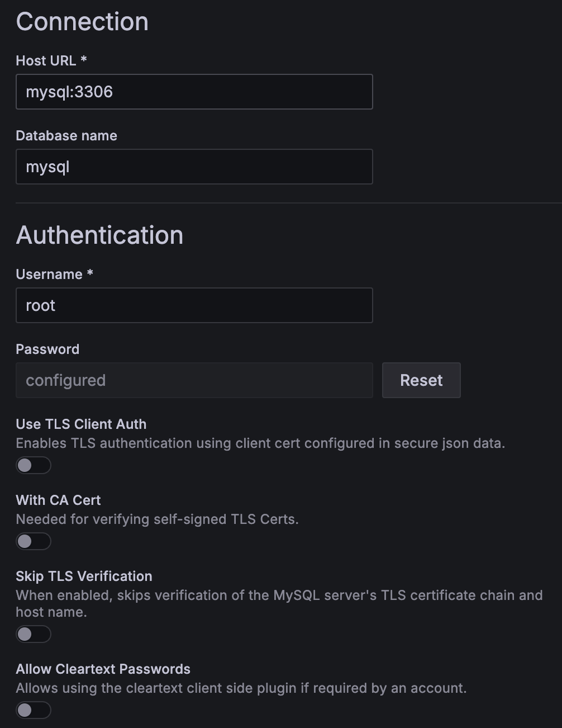Enable the Use TLS Client Auth switch
This screenshot has width=562, height=728.
pyautogui.click(x=34, y=465)
